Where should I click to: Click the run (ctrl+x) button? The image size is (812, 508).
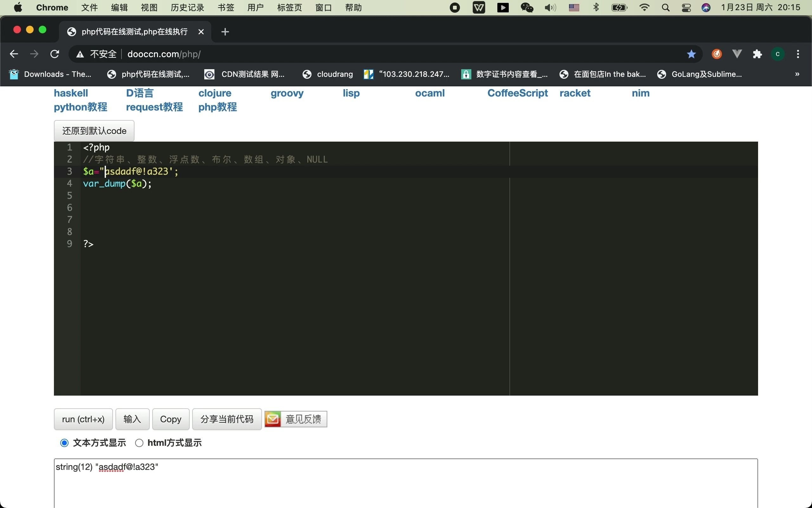pyautogui.click(x=83, y=419)
